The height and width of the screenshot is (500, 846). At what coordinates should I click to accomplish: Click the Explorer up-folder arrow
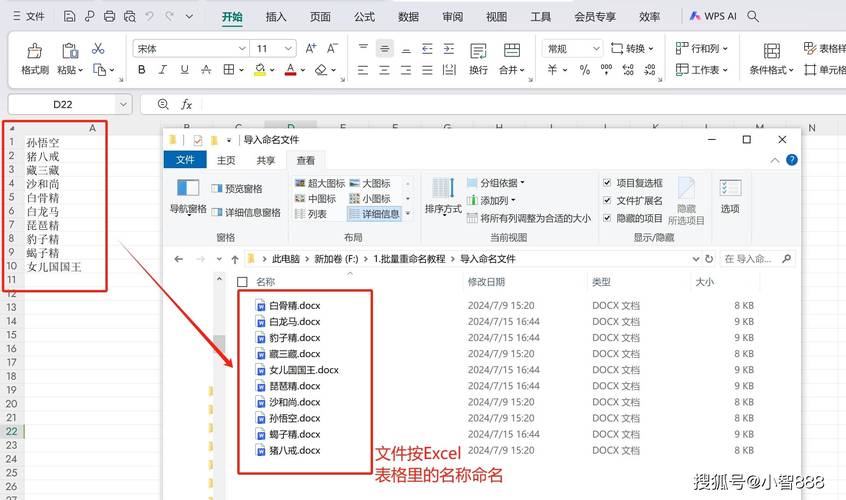tap(235, 259)
